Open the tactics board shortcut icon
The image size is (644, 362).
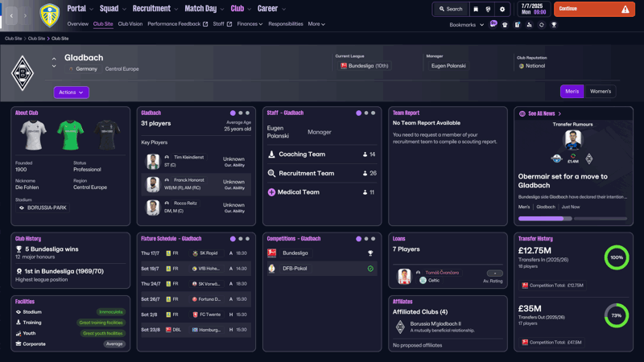click(x=517, y=25)
